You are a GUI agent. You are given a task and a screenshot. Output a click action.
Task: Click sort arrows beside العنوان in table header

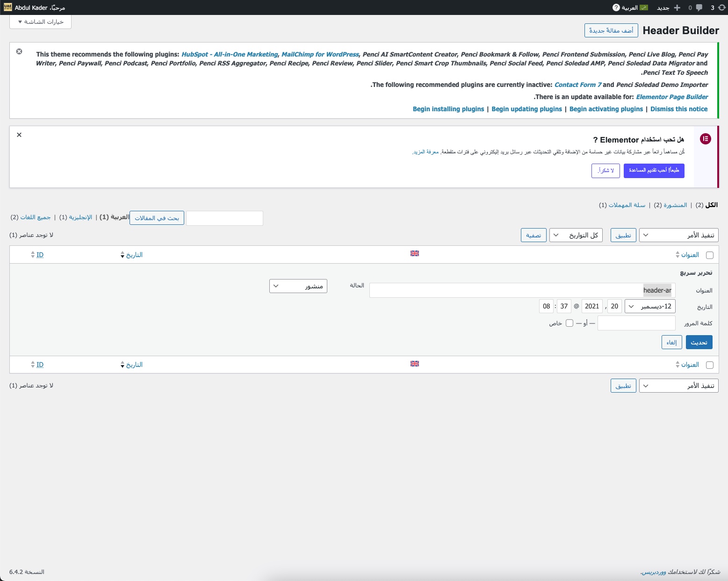point(678,255)
